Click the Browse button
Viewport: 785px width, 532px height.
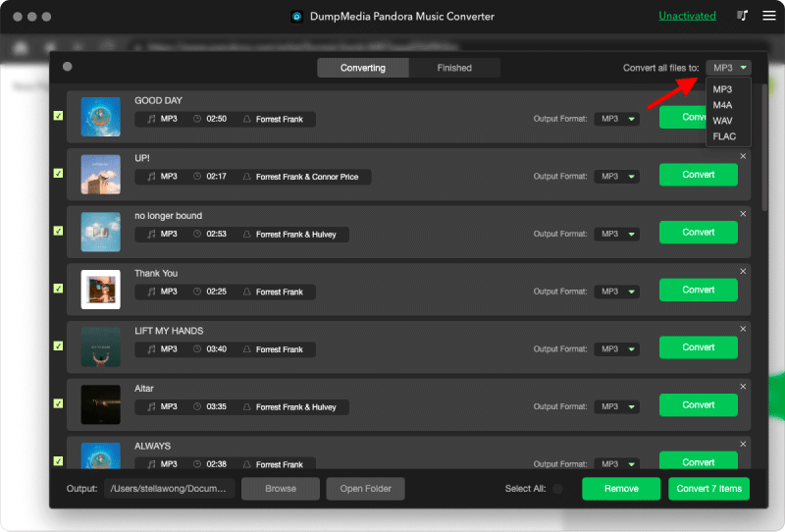coord(281,489)
